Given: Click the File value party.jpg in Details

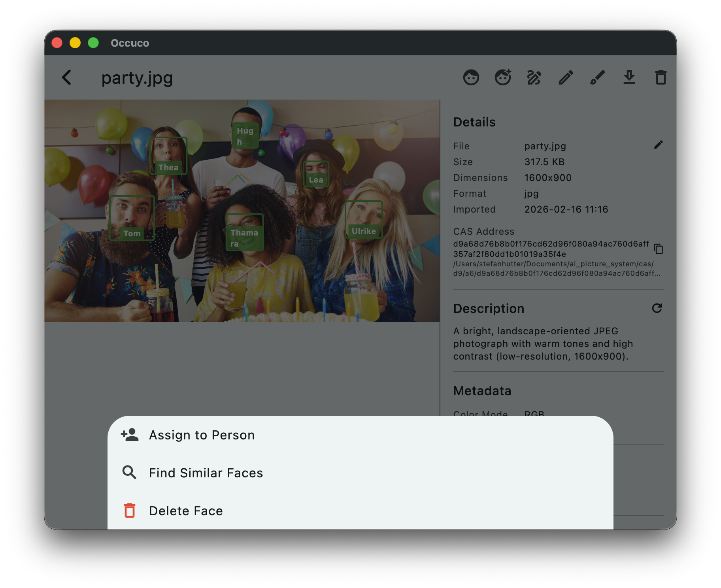Looking at the screenshot, I should pos(545,146).
